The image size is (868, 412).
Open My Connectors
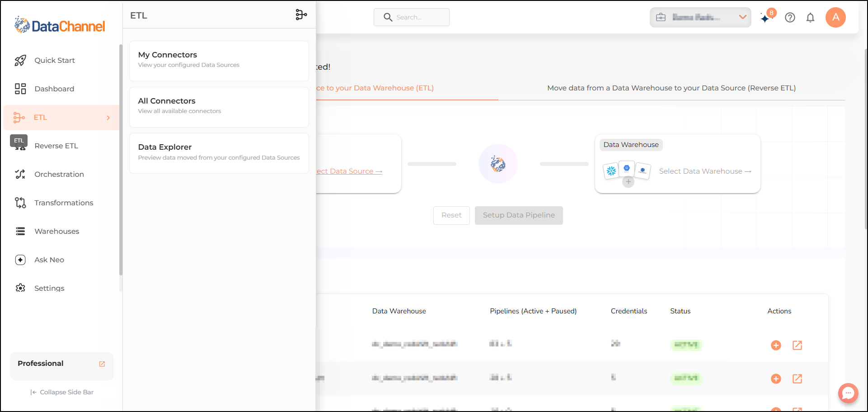(x=219, y=61)
